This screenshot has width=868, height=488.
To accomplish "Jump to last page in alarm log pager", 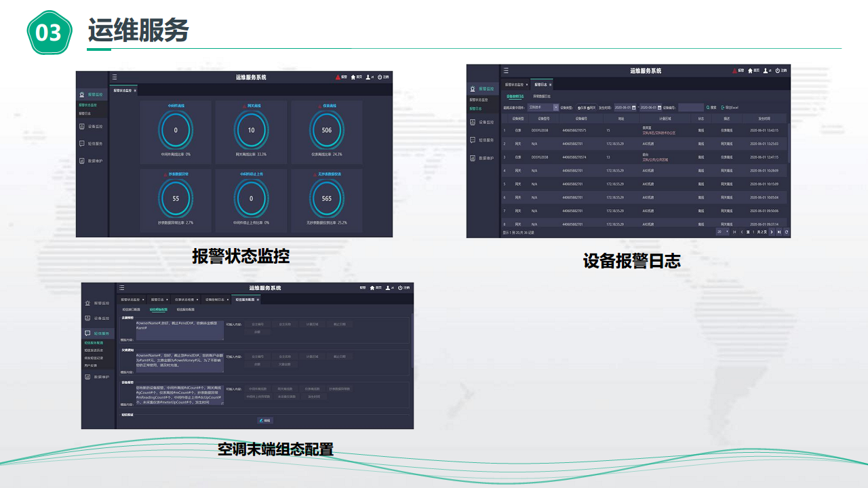I will click(779, 232).
